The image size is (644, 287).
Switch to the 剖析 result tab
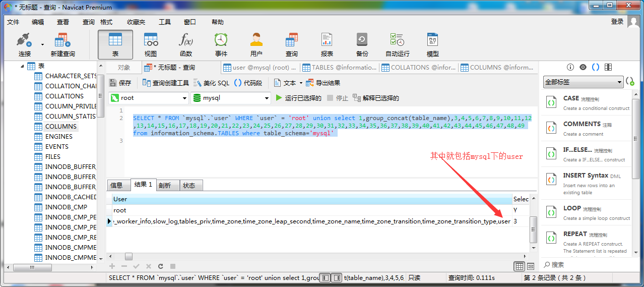[x=165, y=185]
